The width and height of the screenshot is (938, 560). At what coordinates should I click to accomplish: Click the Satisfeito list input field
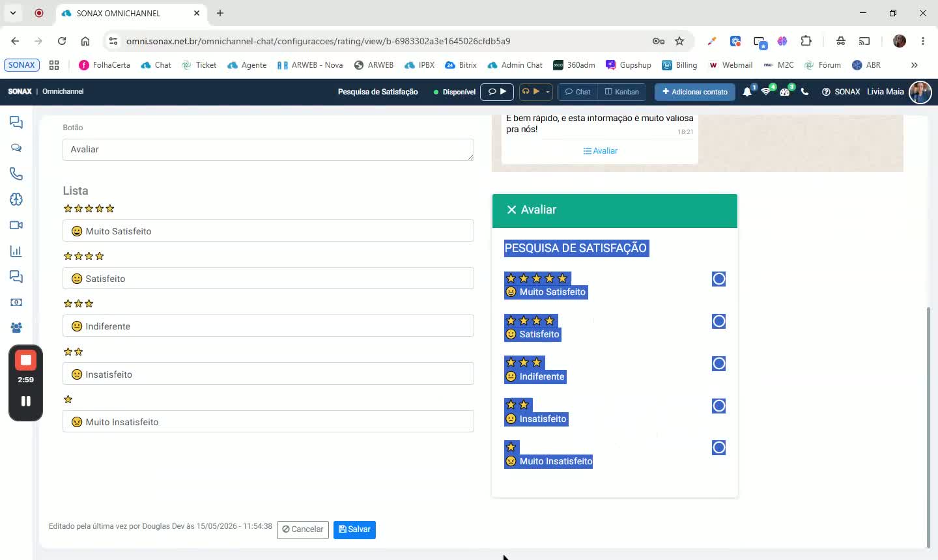[268, 278]
